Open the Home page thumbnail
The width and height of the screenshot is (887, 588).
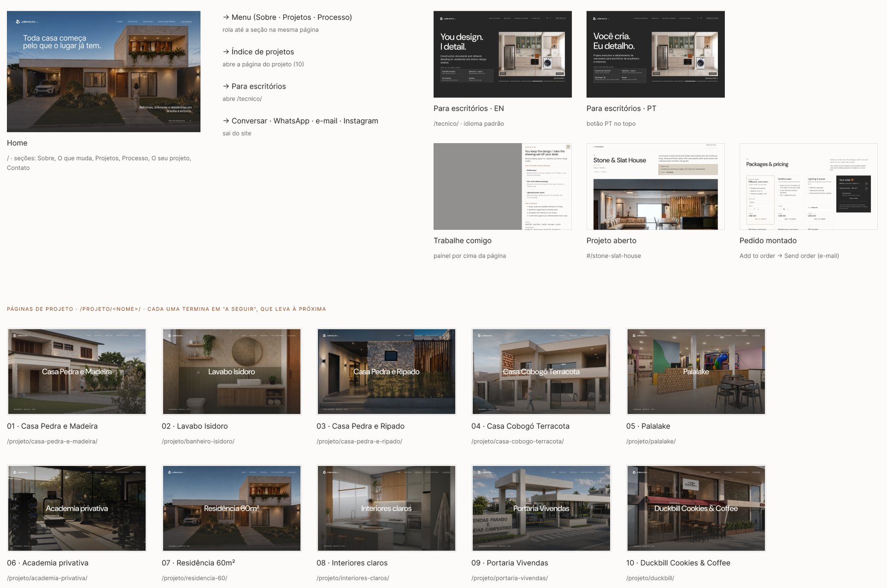[103, 71]
